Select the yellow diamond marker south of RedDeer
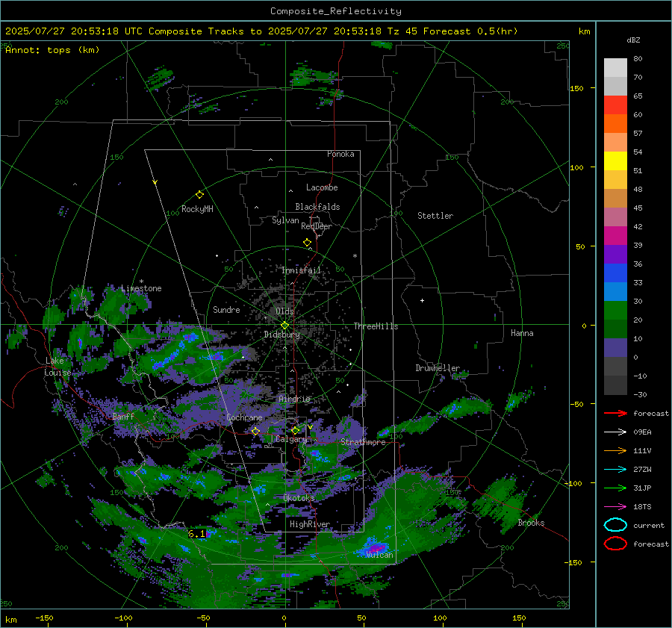 307,243
